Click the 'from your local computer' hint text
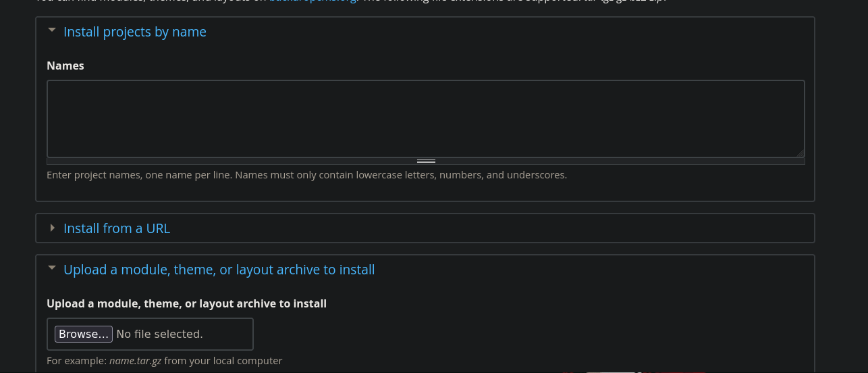 pos(223,361)
